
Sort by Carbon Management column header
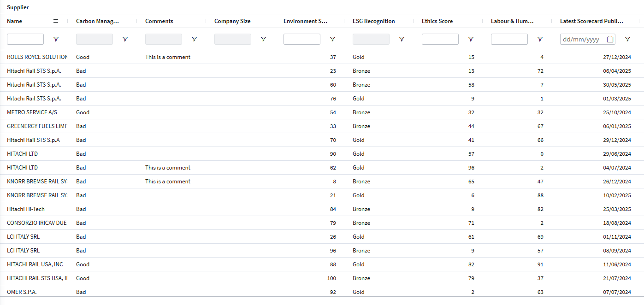(x=98, y=21)
